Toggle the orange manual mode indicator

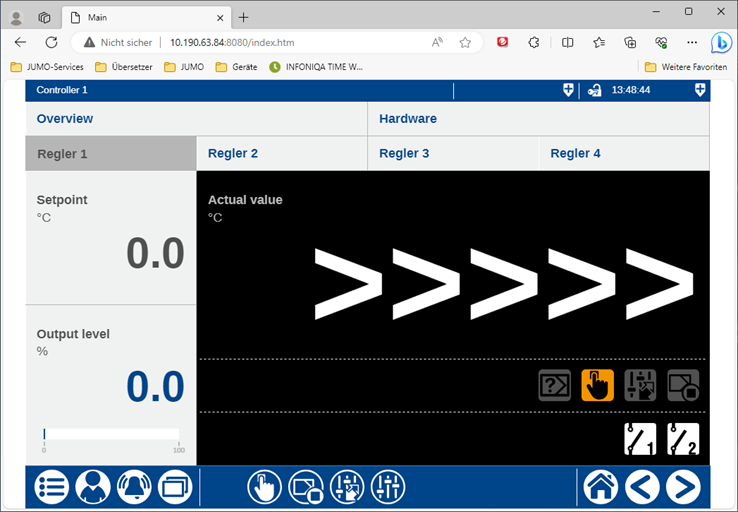click(x=597, y=385)
